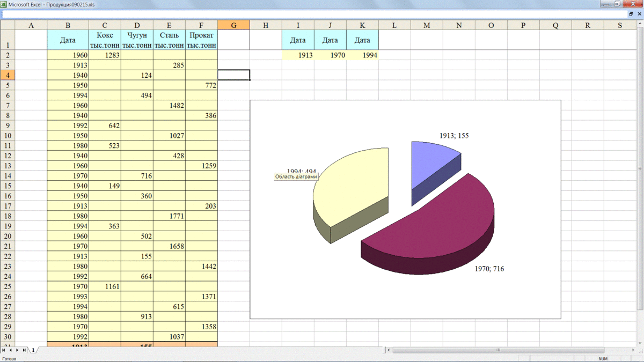Close the workbook using the inner X icon
This screenshot has width=644, height=362.
point(639,14)
